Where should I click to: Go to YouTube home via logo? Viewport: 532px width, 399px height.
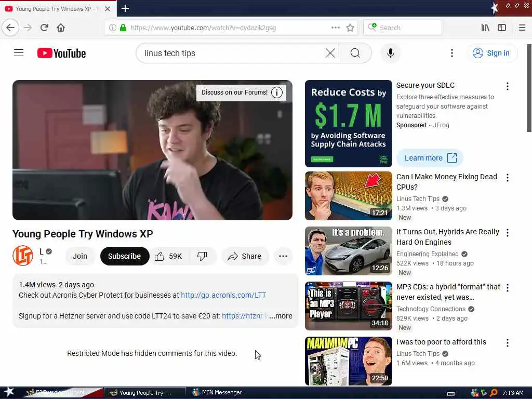[61, 54]
